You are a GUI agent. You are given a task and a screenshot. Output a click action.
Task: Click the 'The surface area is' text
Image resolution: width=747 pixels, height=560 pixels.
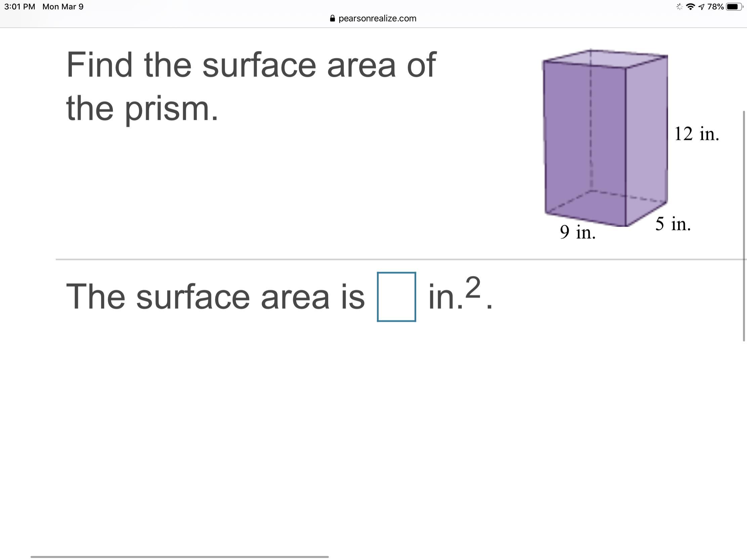pos(215,297)
